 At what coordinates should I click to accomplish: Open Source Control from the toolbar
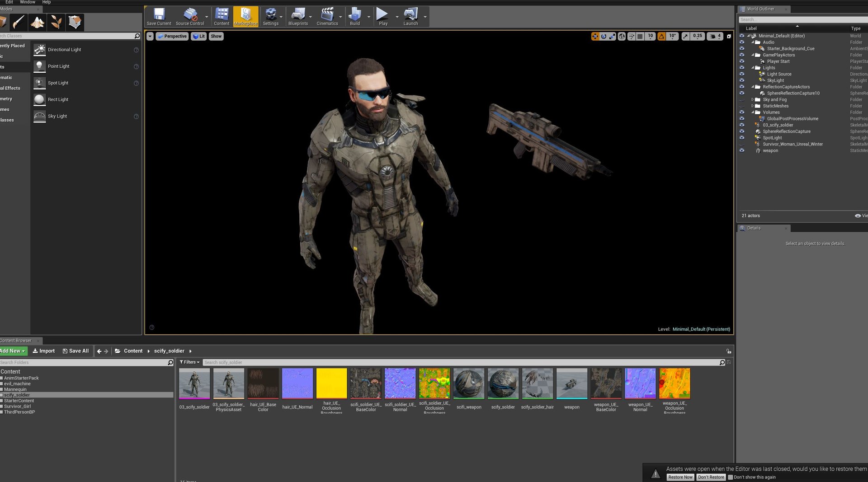point(190,17)
